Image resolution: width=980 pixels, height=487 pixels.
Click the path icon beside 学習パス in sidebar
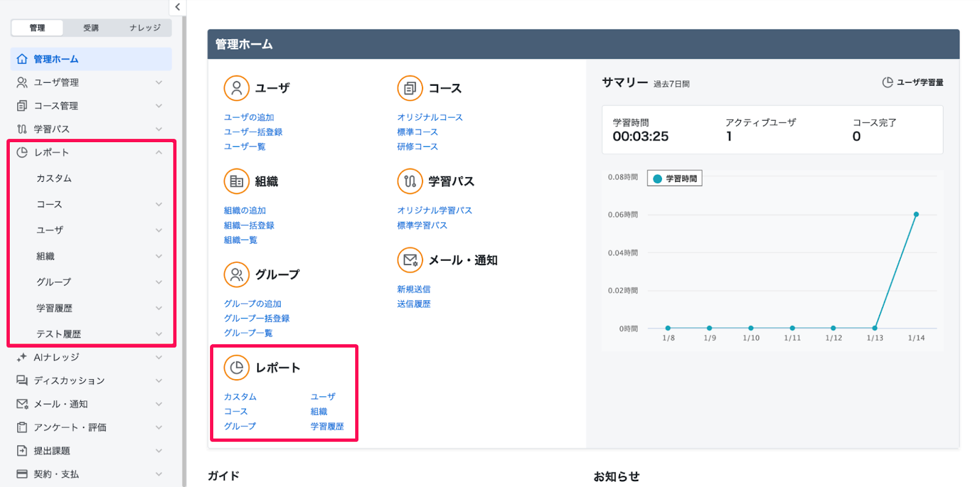pyautogui.click(x=22, y=129)
